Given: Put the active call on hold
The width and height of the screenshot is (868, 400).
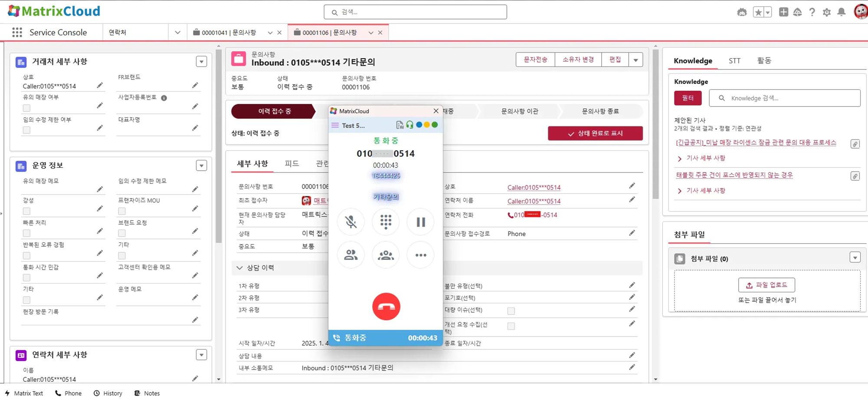Looking at the screenshot, I should 420,222.
